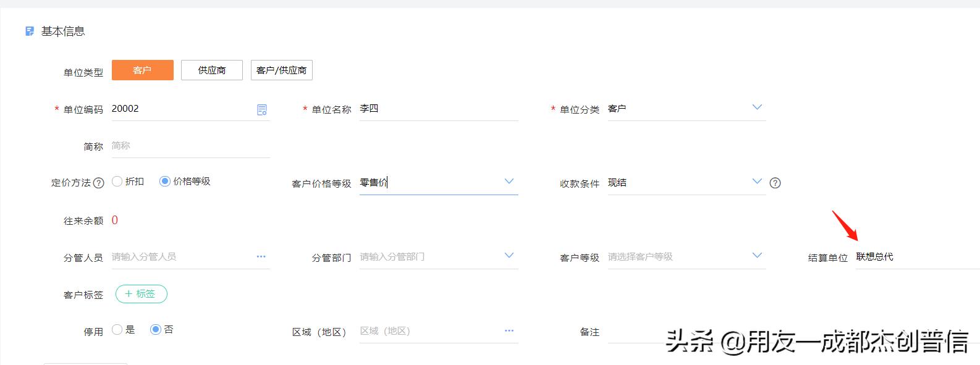Set 停用 to 否

[x=156, y=330]
